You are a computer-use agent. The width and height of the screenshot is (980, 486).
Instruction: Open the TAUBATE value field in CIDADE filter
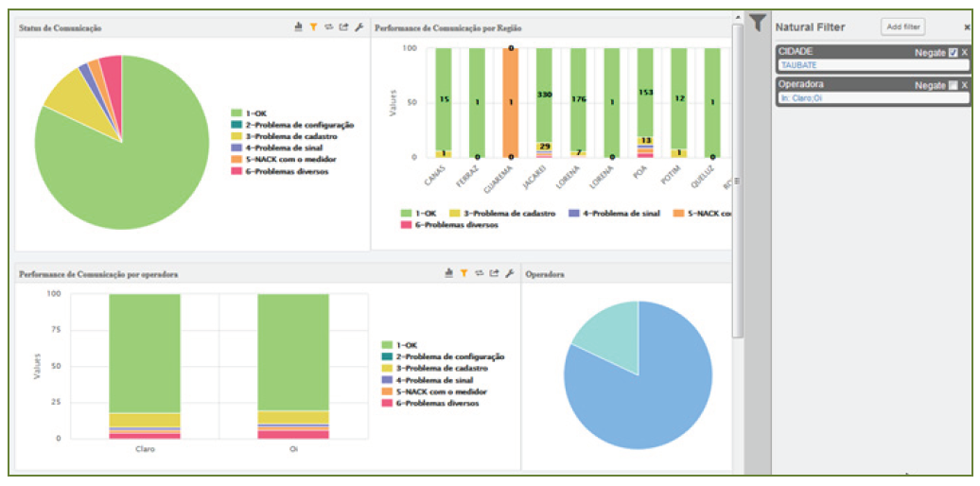pos(872,65)
